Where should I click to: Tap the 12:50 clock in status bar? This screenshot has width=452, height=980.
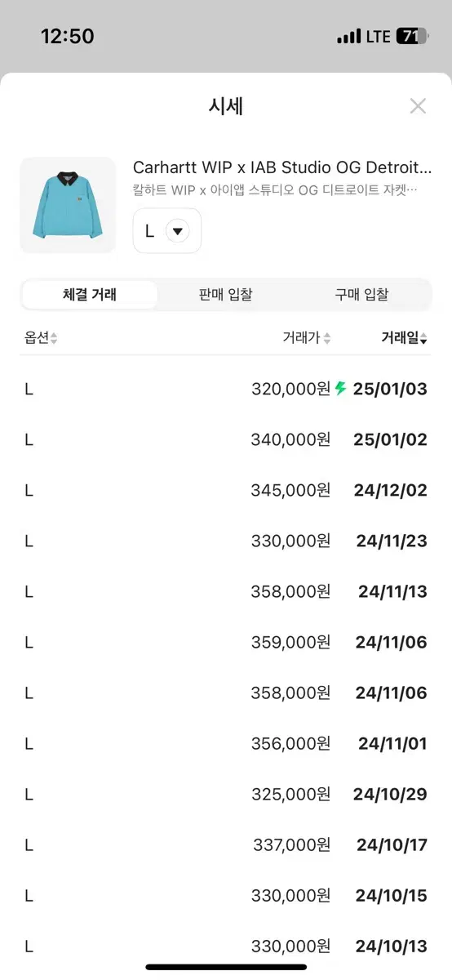pos(68,37)
